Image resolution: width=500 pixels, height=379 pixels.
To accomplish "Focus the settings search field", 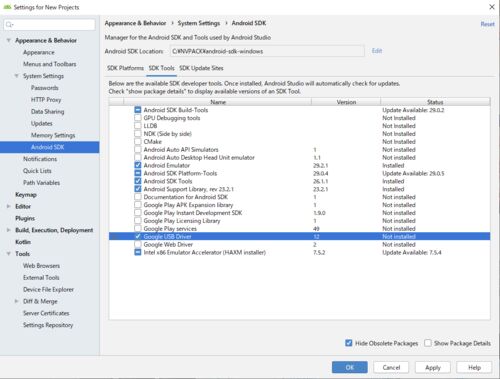I will pyautogui.click(x=50, y=24).
